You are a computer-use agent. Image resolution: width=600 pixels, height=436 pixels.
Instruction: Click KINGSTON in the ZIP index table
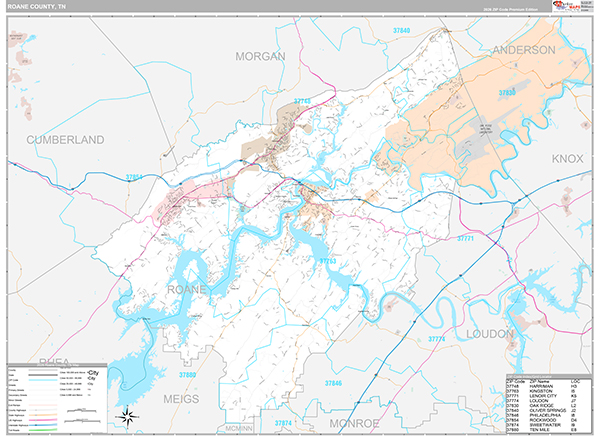click(x=541, y=391)
